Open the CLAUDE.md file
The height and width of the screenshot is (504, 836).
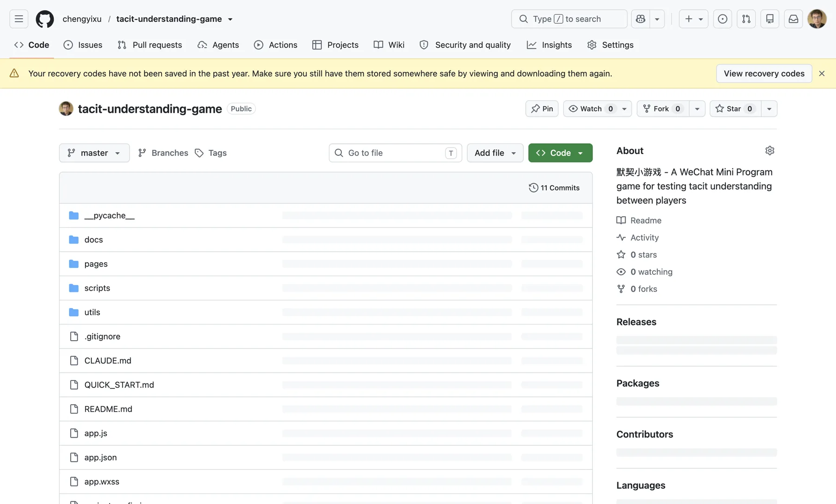(108, 361)
